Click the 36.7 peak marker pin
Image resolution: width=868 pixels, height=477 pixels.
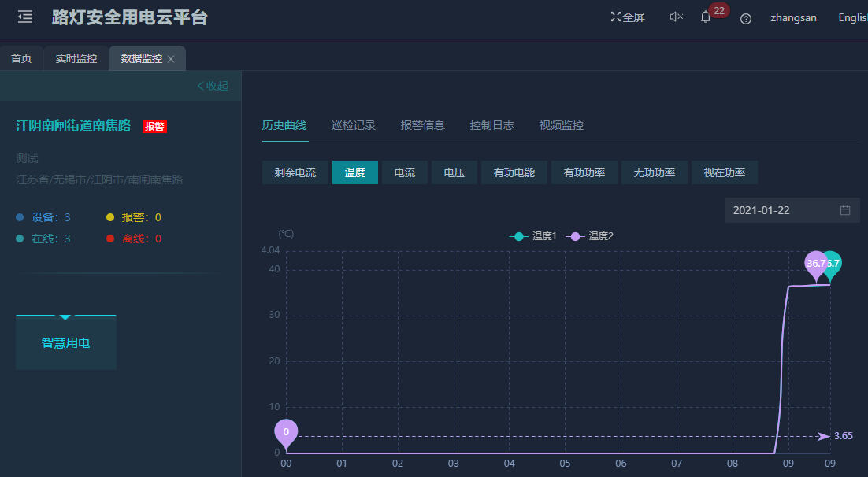pyautogui.click(x=815, y=264)
